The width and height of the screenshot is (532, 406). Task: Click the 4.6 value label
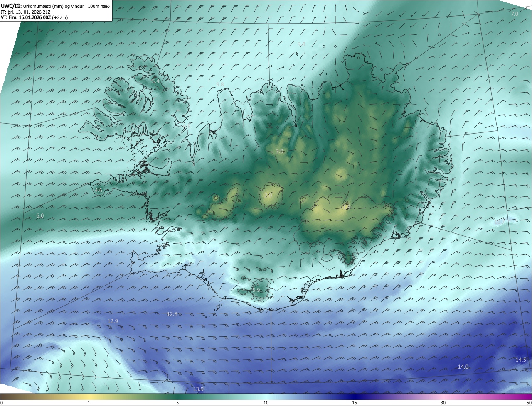99,191
